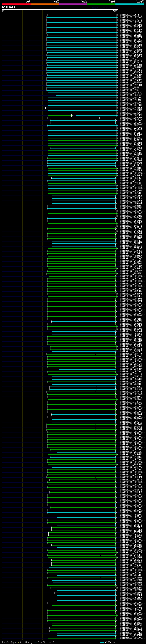Click label UniRef100_A9T135
Viewport: 146px width, 644px height.
click(131, 93)
